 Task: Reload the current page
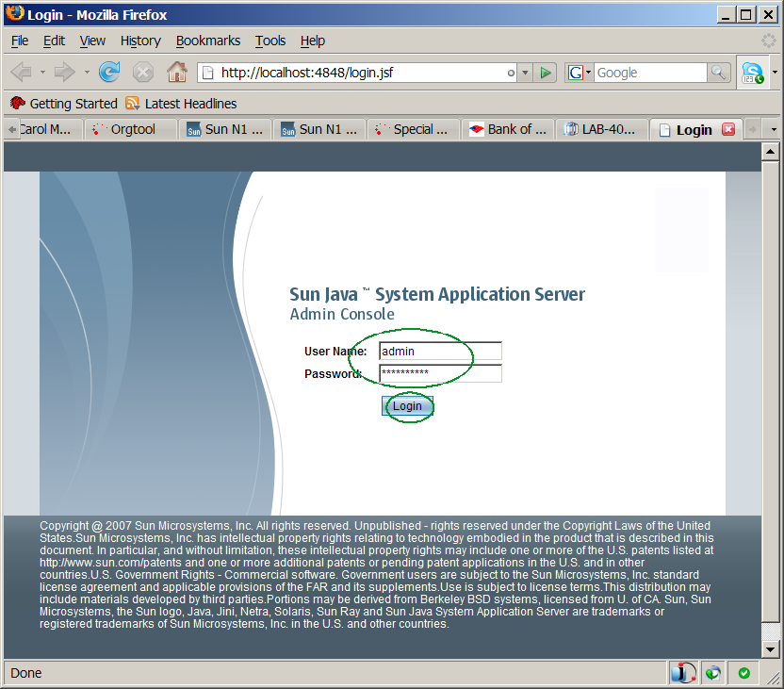coord(109,72)
